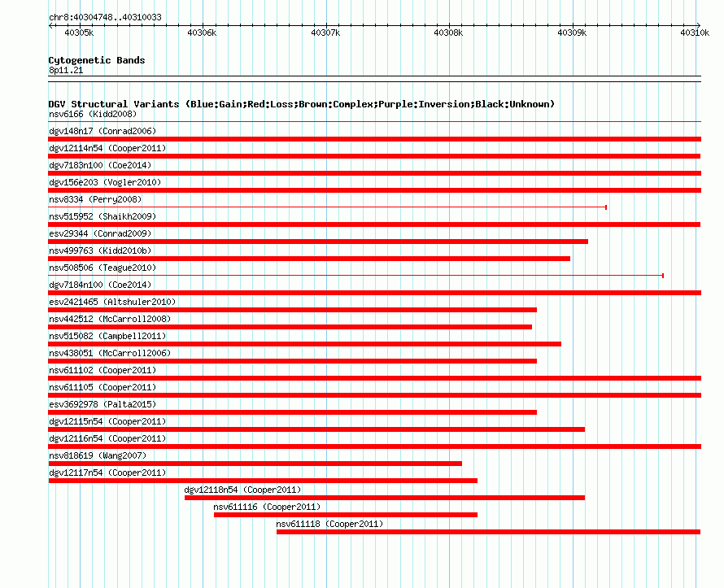Click the Cytogenetic Bands track title
This screenshot has height=588, width=724.
(97, 60)
